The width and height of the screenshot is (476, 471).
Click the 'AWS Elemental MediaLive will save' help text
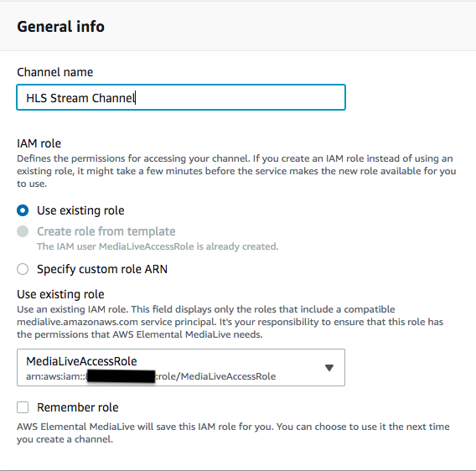click(x=233, y=432)
